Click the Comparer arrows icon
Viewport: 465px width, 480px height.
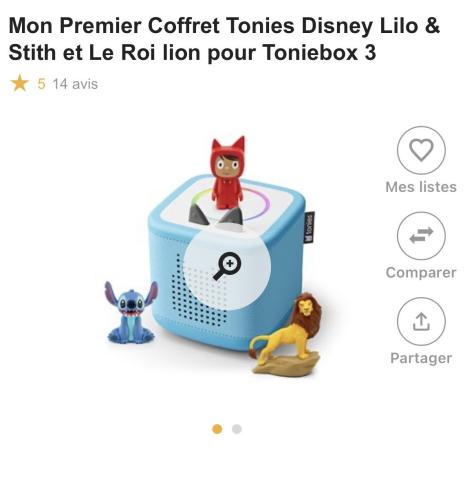pos(421,236)
